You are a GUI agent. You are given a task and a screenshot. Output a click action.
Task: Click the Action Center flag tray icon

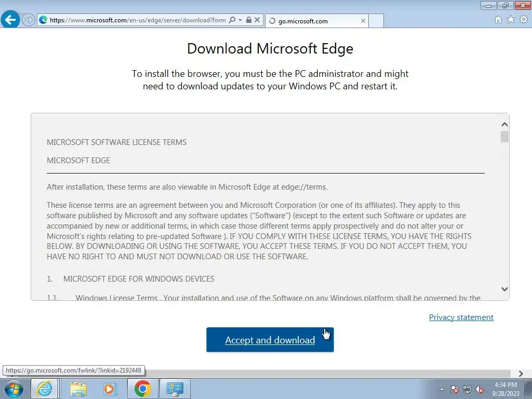[455, 390]
